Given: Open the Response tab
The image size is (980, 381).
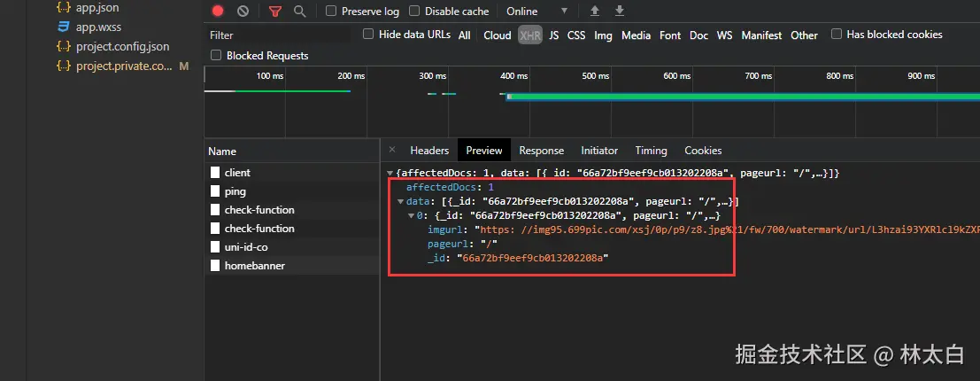Looking at the screenshot, I should tap(541, 150).
